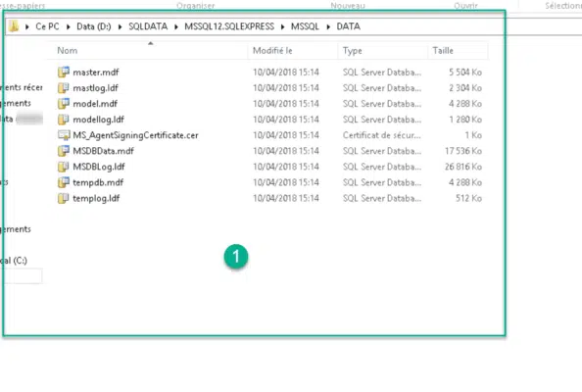Navigate to MSSQL12.SQLEXPRESS breadcrumb

[229, 26]
